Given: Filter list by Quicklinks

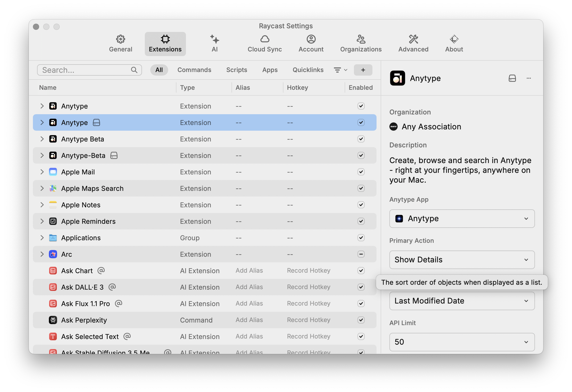Looking at the screenshot, I should pyautogui.click(x=308, y=70).
